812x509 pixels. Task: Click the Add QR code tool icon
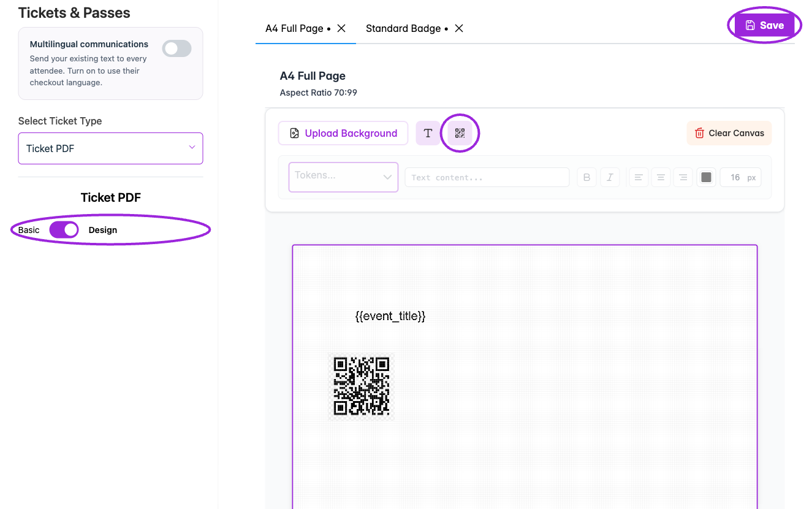click(460, 133)
